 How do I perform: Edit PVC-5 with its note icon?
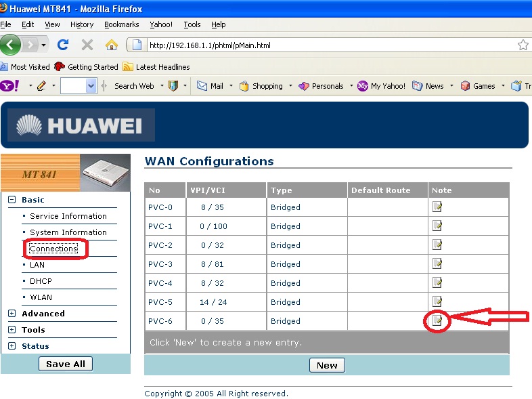point(437,301)
